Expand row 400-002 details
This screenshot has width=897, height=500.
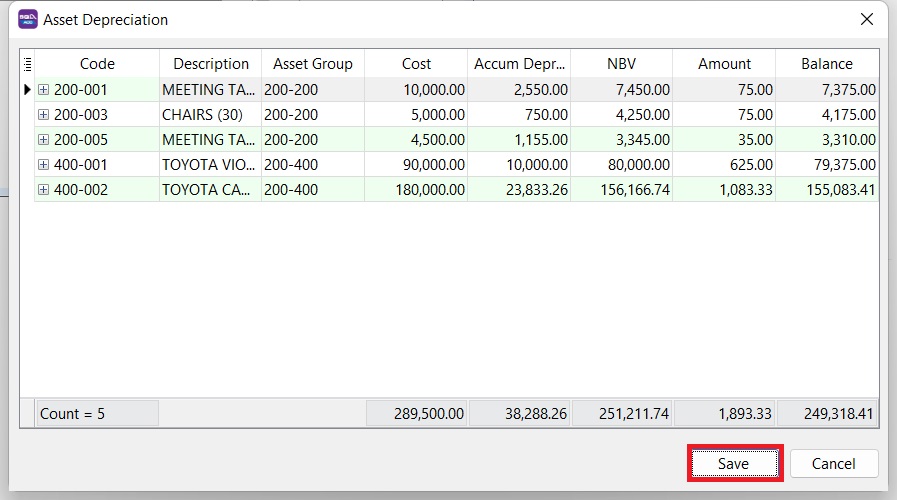(43, 189)
